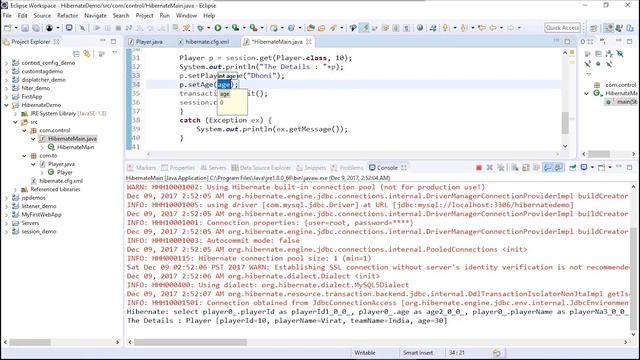This screenshot has width=640, height=360.
Task: Expand the jspdemos project
Action: 6,198
